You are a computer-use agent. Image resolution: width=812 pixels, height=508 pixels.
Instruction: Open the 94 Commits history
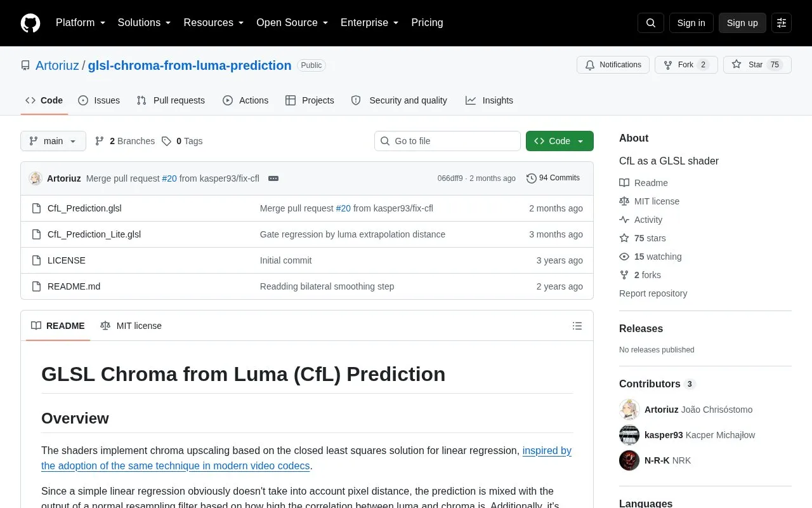click(x=553, y=178)
